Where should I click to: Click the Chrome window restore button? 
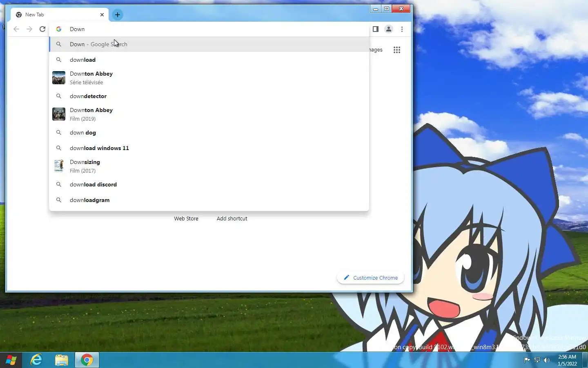coord(387,9)
